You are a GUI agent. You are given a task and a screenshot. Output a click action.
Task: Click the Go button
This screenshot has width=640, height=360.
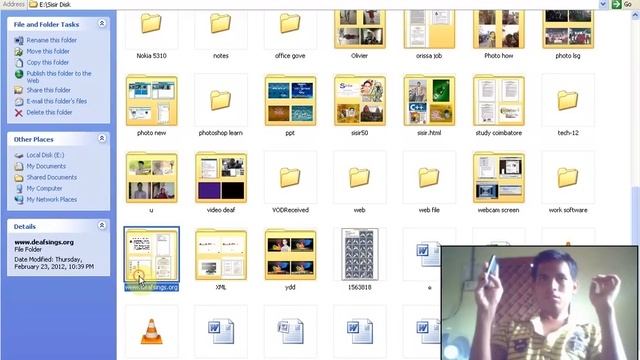623,4
